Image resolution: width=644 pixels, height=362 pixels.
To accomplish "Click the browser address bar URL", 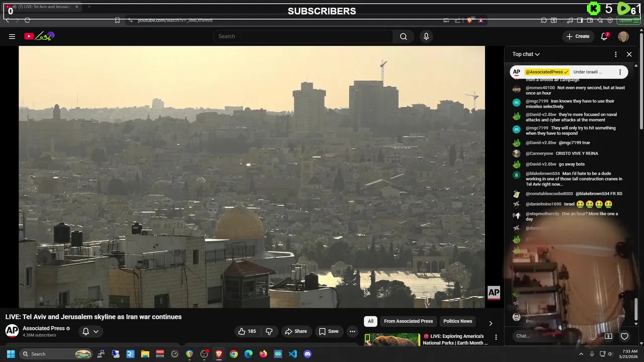I will [x=175, y=20].
